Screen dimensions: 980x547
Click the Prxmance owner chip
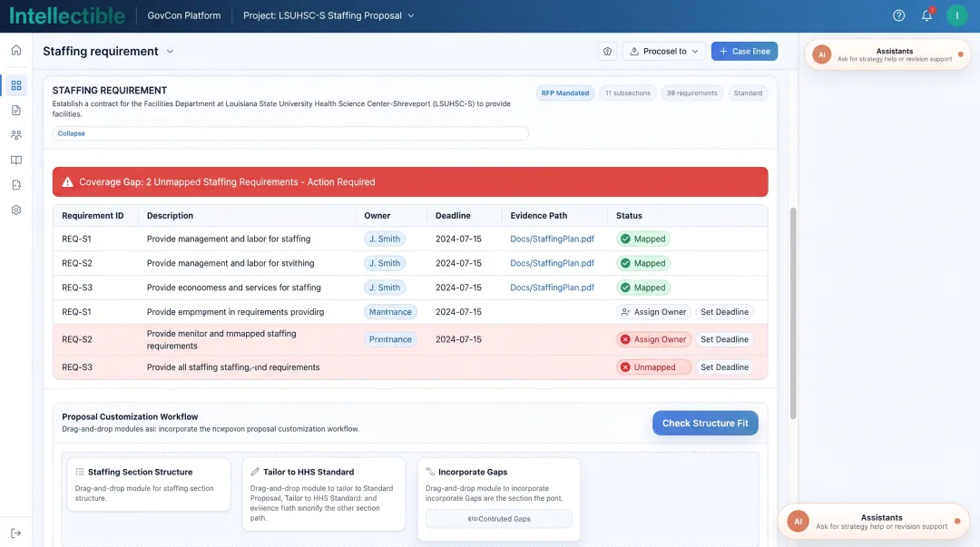(x=390, y=339)
